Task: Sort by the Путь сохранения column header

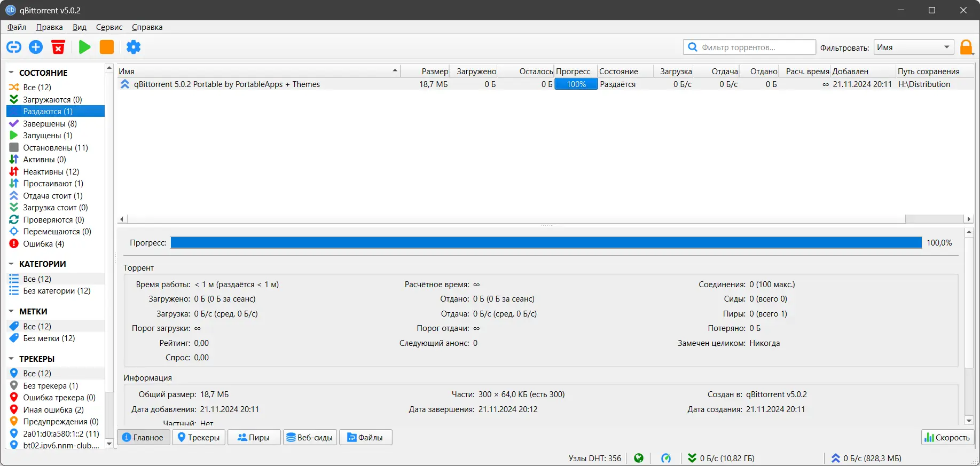Action: [935, 71]
